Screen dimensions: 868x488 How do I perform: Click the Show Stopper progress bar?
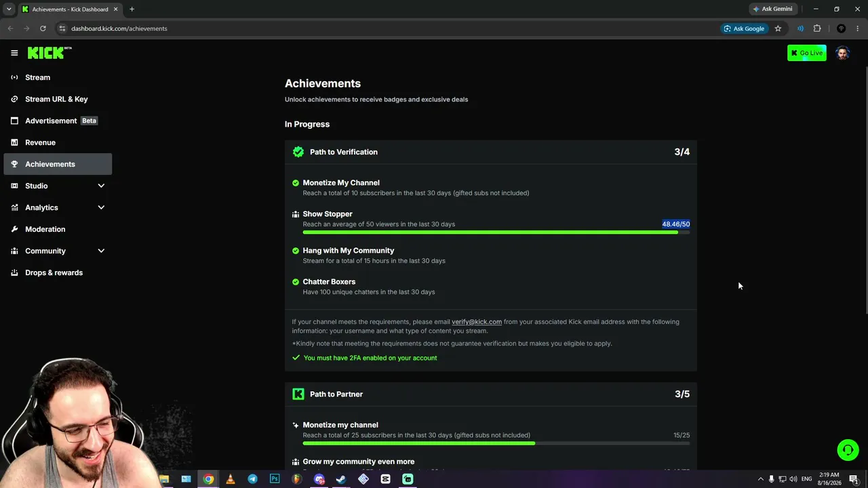pyautogui.click(x=496, y=232)
